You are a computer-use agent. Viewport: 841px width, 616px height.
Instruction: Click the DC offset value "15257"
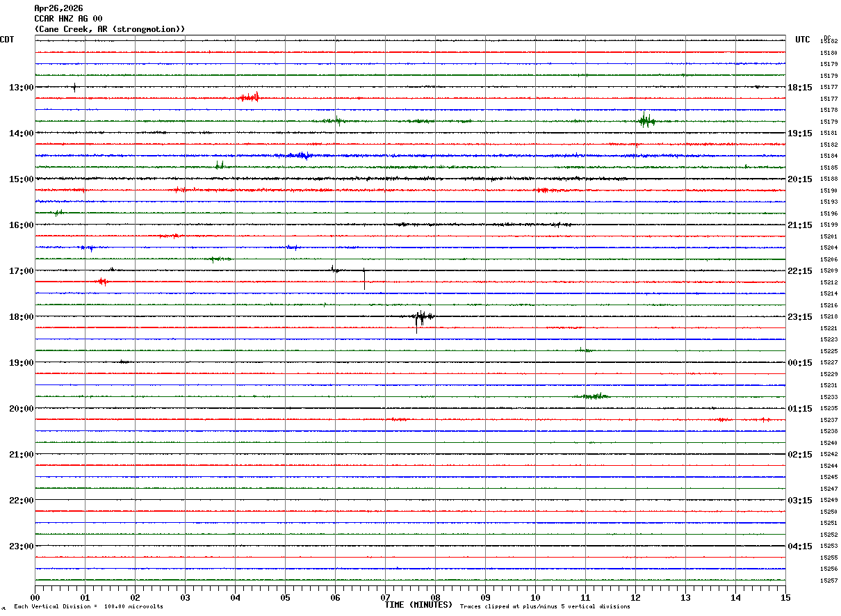[828, 581]
